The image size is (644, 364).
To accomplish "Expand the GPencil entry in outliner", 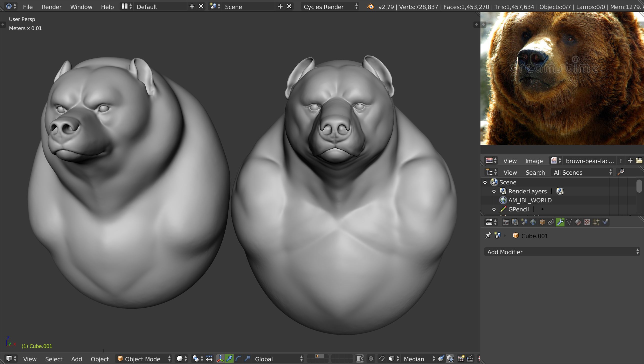I will 494,209.
